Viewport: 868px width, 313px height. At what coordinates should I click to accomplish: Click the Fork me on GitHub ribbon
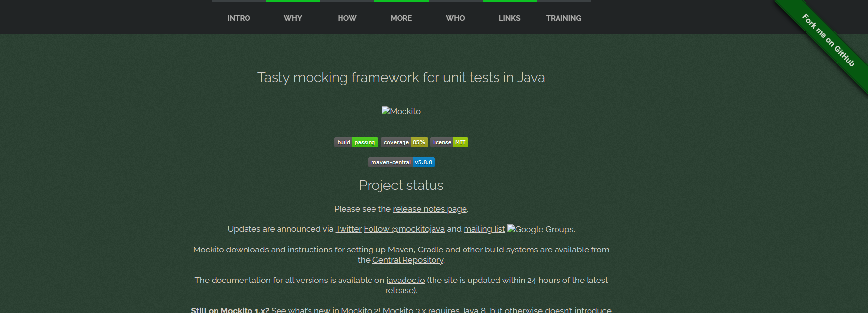click(x=829, y=40)
